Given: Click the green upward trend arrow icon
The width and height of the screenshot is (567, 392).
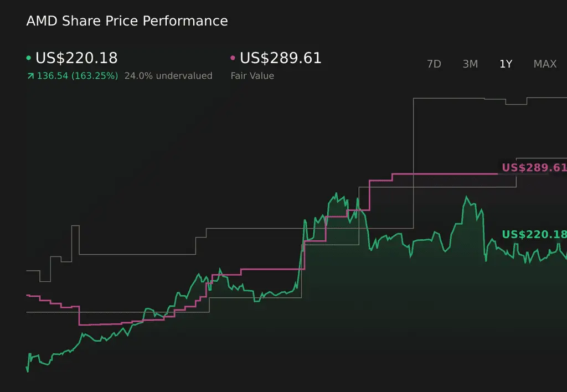Looking at the screenshot, I should (29, 76).
